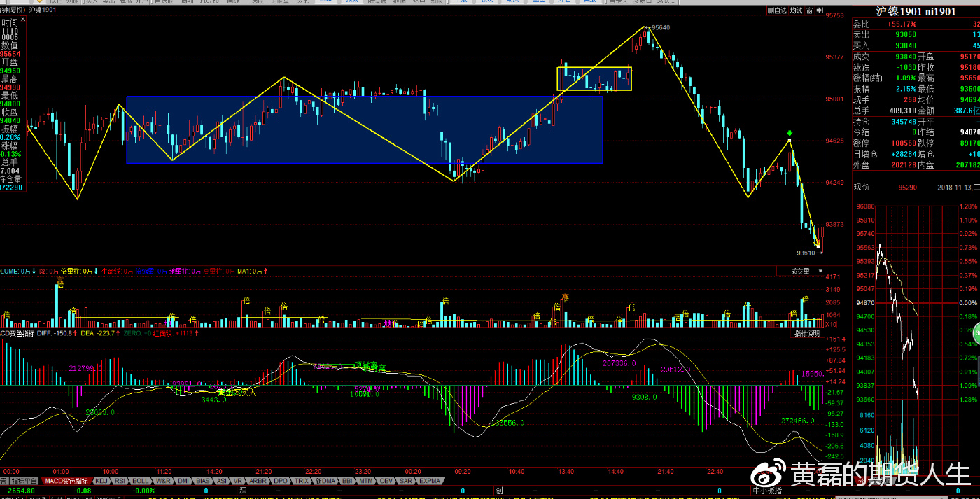This screenshot has width=980, height=499.
Task: Click the 删自选 button above the chart
Action: pyautogui.click(x=777, y=10)
